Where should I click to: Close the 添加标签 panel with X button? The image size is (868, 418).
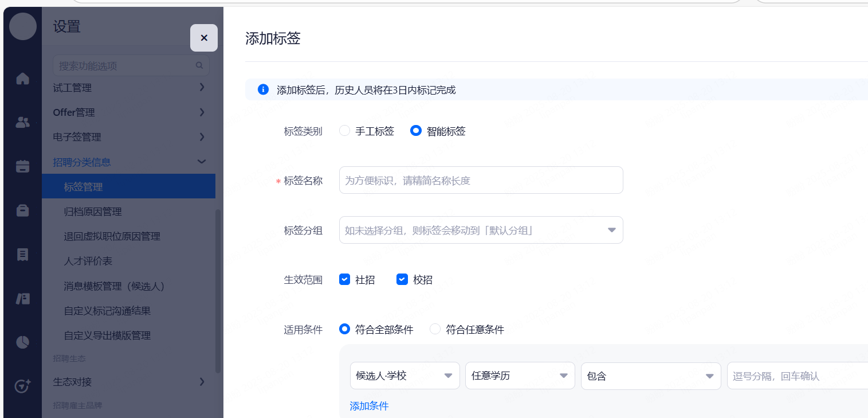tap(204, 38)
